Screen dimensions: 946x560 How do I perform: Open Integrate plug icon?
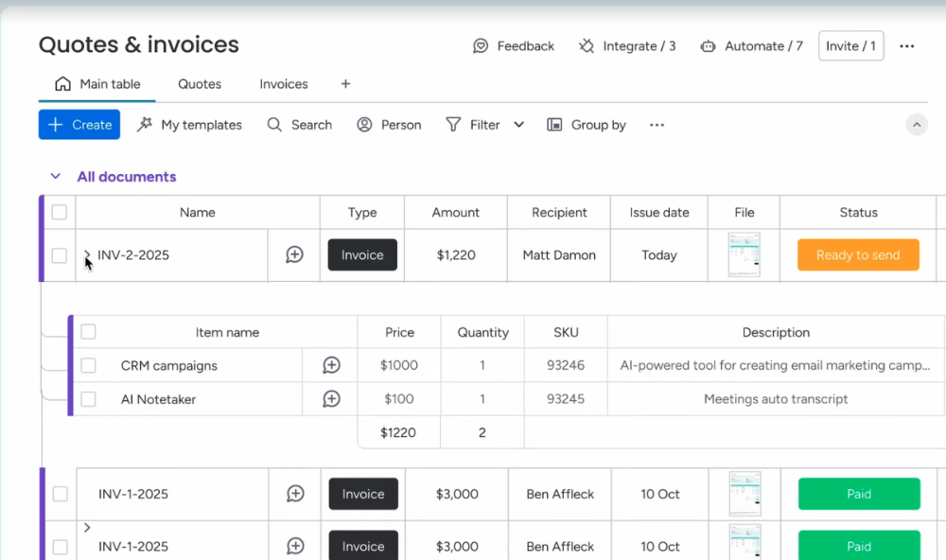587,46
